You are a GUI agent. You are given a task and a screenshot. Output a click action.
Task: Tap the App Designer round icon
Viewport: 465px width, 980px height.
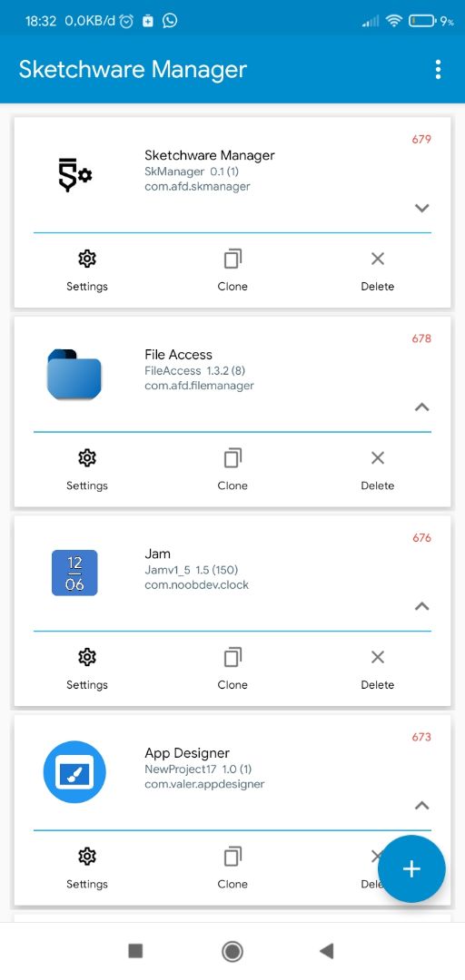[74, 772]
